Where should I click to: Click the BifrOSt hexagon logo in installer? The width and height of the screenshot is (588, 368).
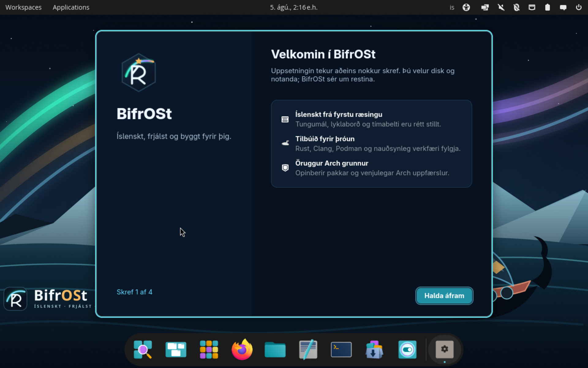coord(139,73)
